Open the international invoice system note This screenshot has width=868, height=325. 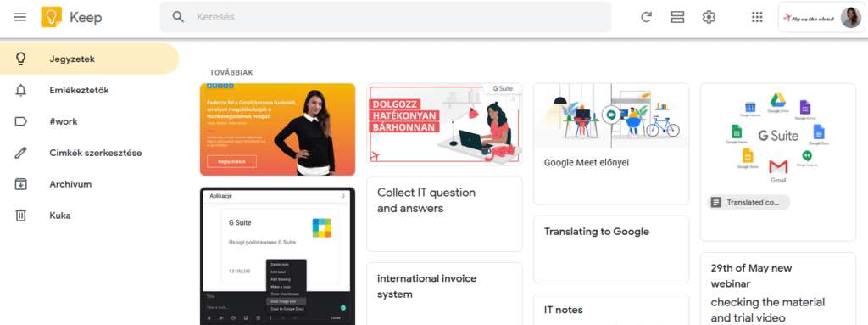(x=444, y=294)
